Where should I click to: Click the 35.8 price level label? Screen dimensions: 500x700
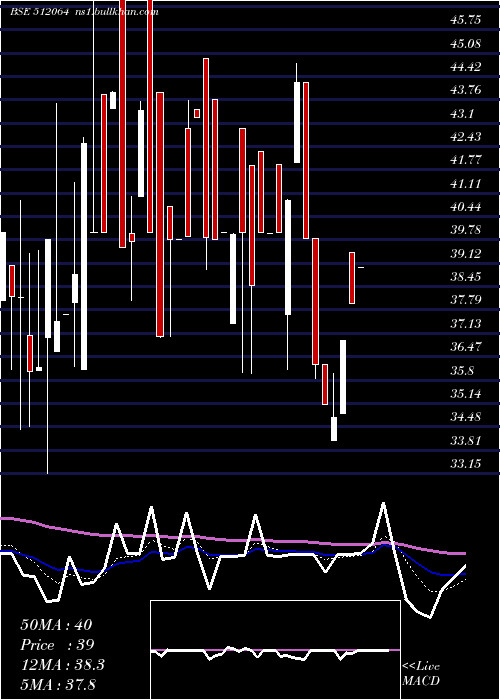pos(462,371)
